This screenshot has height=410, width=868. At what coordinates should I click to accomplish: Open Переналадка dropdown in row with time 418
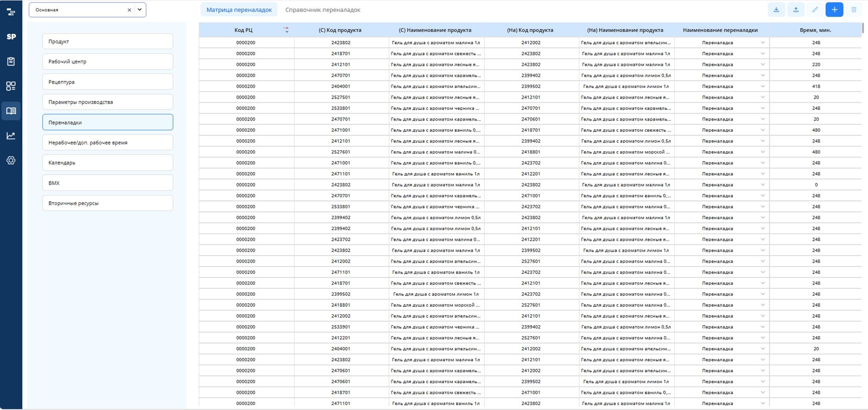coord(763,86)
